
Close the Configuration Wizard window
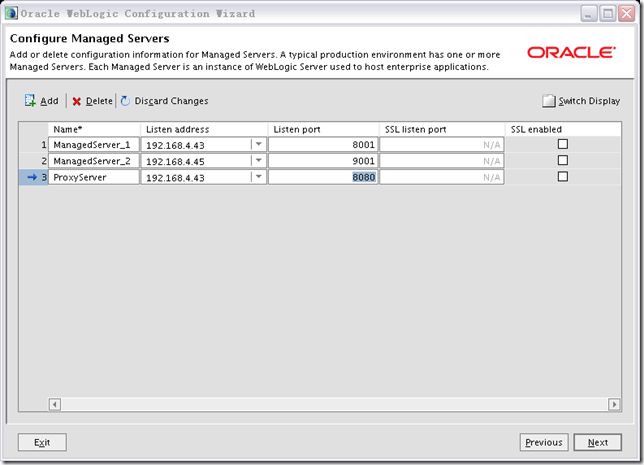(627, 14)
